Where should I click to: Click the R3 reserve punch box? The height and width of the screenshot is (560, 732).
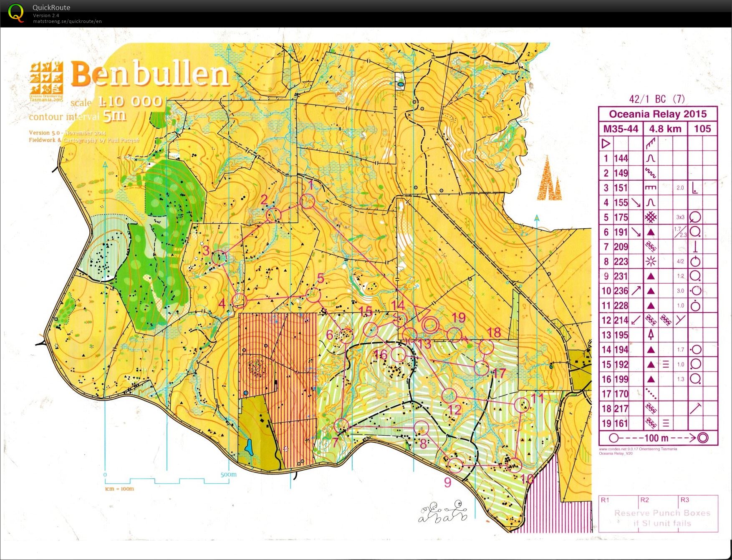click(x=698, y=513)
